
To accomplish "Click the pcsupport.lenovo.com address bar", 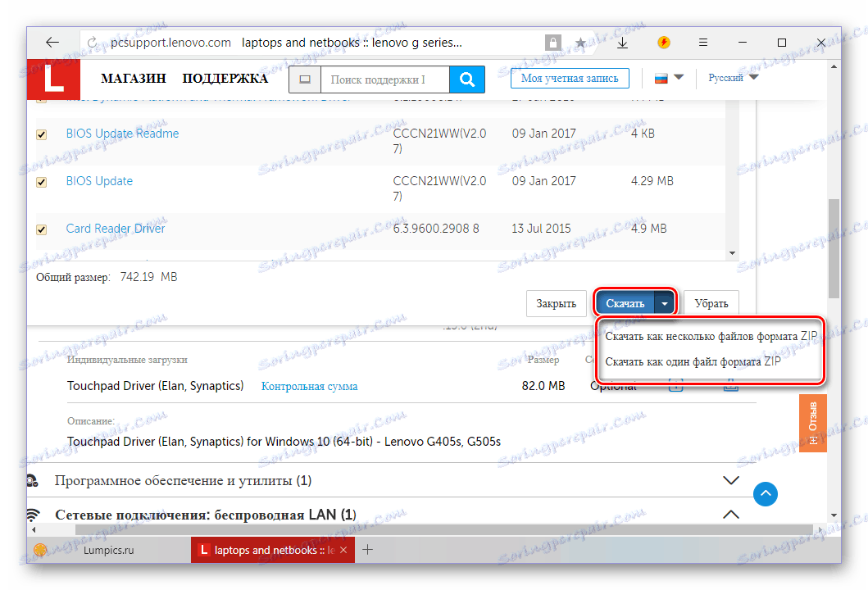I will pyautogui.click(x=170, y=43).
